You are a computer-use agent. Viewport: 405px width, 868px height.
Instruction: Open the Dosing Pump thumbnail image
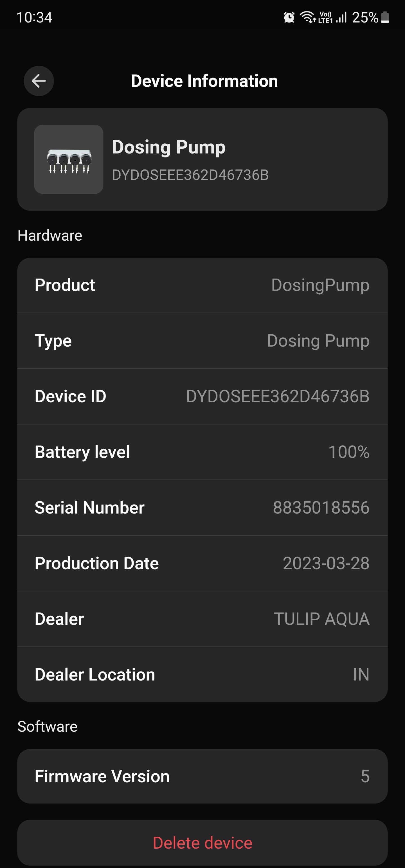click(68, 159)
